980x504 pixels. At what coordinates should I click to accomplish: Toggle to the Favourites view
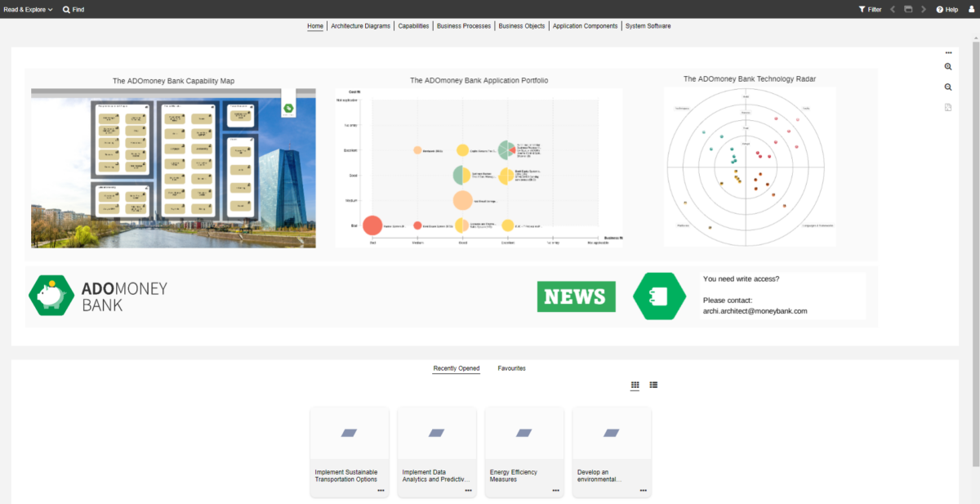[512, 368]
